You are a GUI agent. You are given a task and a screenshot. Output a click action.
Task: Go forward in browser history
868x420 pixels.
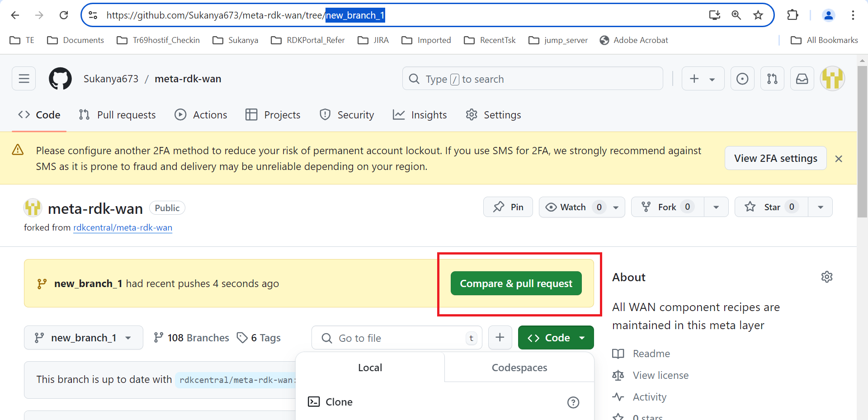pos(39,15)
